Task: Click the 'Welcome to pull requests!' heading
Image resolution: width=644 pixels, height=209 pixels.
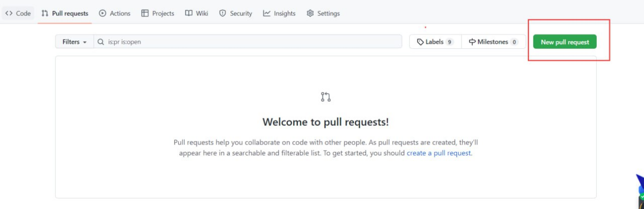Action: 325,122
